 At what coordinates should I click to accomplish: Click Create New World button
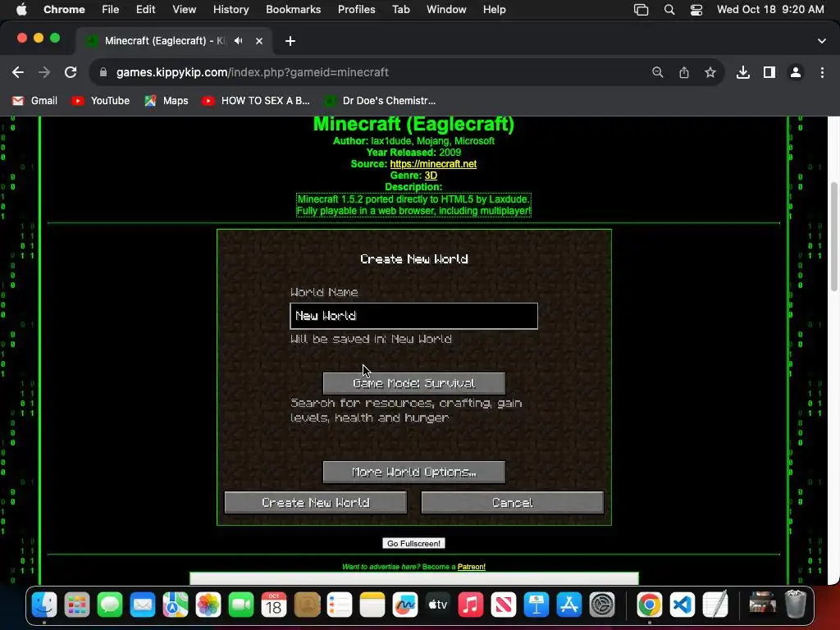316,503
